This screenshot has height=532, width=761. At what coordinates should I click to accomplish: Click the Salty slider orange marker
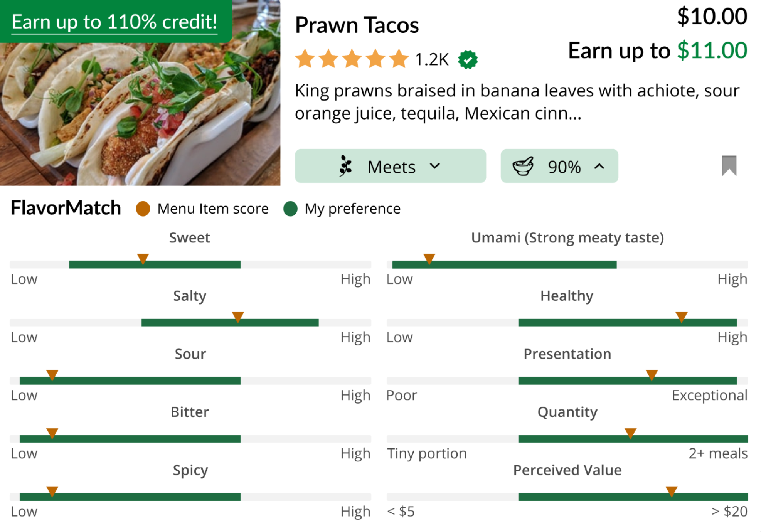point(238,317)
